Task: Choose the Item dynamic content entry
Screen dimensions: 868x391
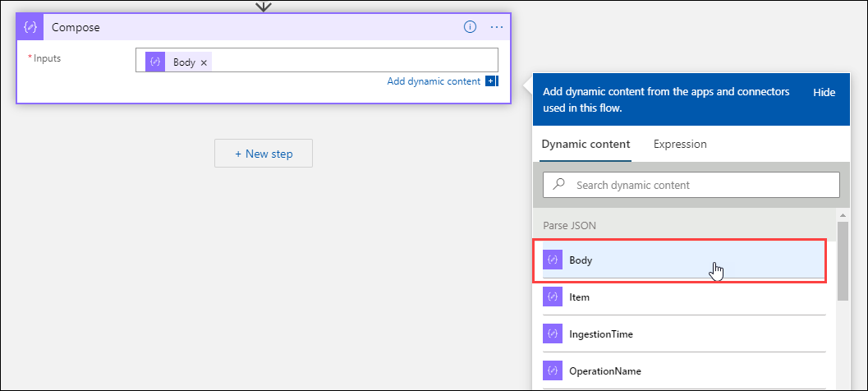Action: pos(579,297)
